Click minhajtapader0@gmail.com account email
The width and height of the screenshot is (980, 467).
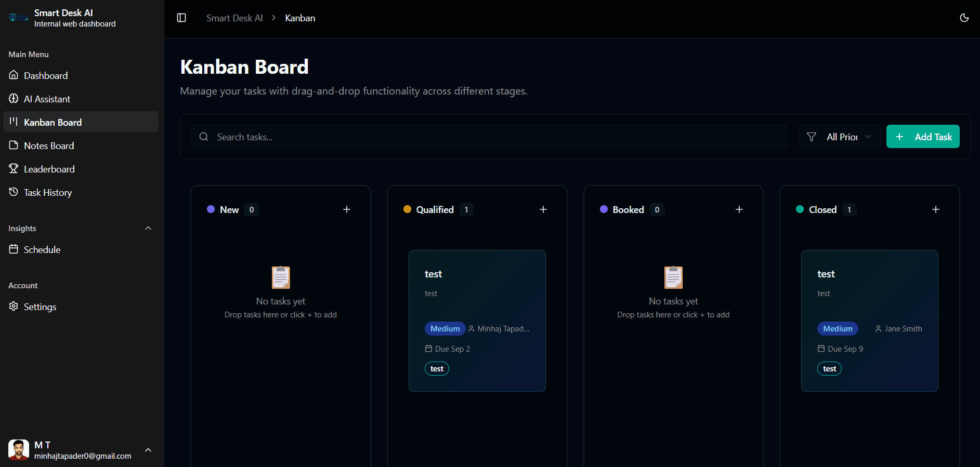(83, 456)
